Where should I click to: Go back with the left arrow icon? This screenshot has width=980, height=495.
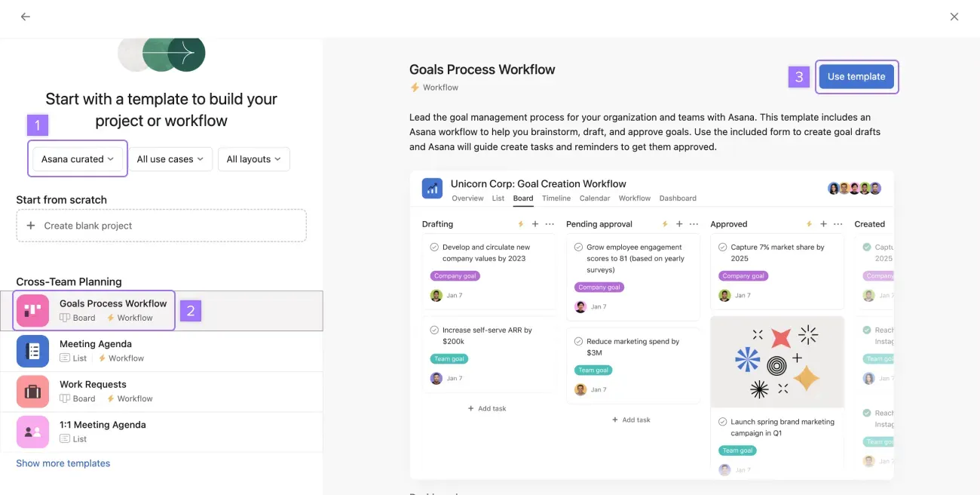26,17
